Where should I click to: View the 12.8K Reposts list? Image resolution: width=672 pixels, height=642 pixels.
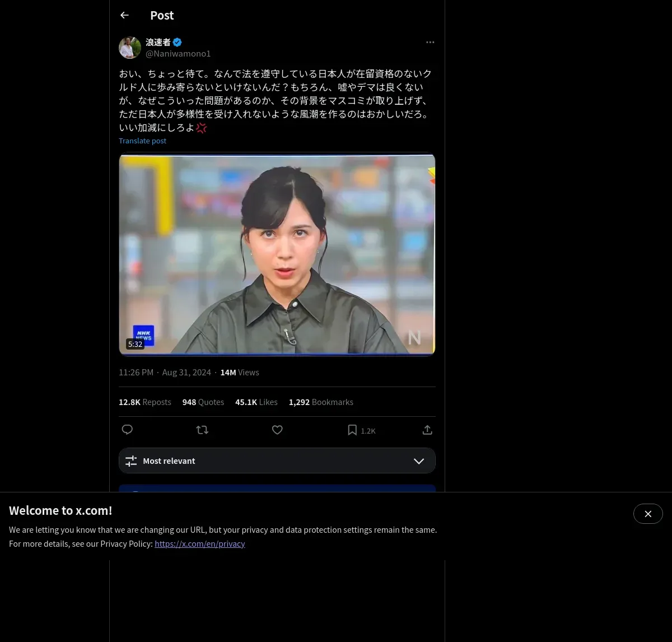[145, 402]
